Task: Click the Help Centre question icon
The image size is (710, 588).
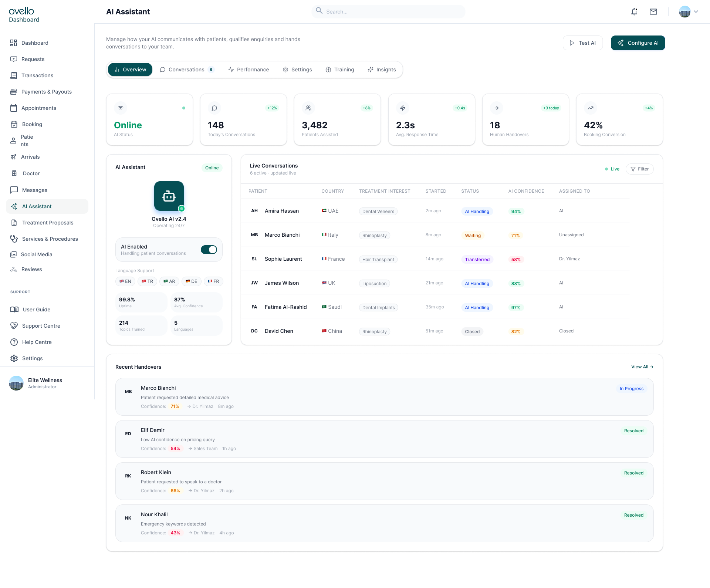Action: point(14,342)
